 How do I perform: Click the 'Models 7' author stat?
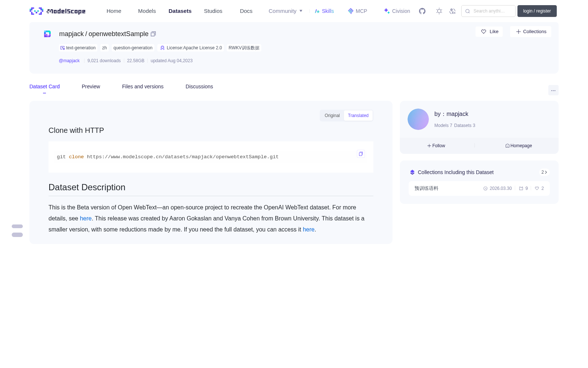tap(443, 125)
